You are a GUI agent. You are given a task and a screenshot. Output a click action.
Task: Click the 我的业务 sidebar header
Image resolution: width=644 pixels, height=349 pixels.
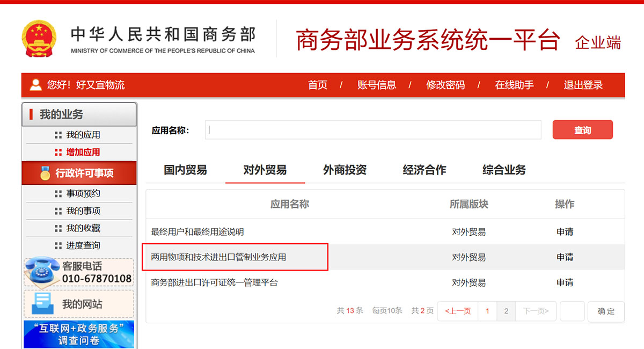coord(79,114)
